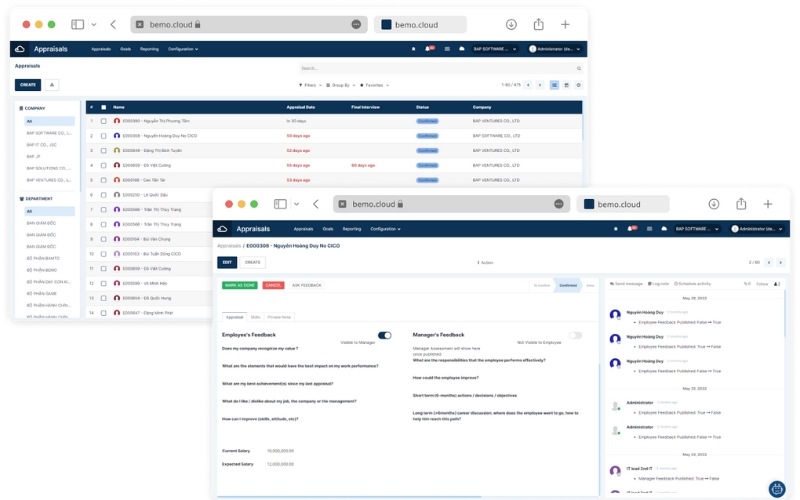
Task: Click the Schedule activity link in the chatter
Action: (x=692, y=284)
